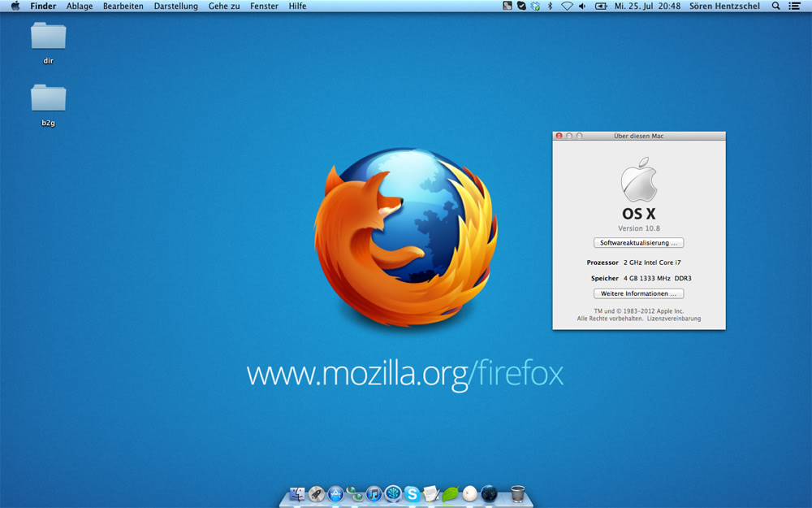Open the Bluetooth status menu
812x508 pixels.
click(551, 7)
